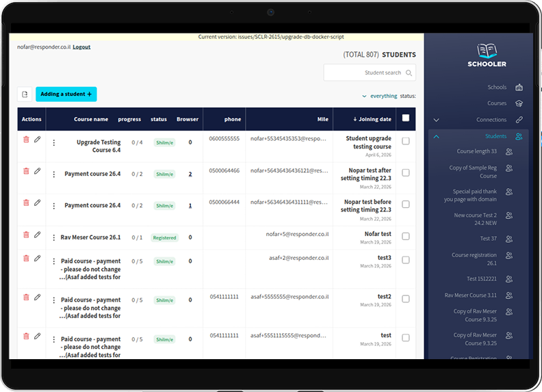Image resolution: width=542 pixels, height=392 pixels.
Task: Delete the test3 student row
Action: [26, 258]
